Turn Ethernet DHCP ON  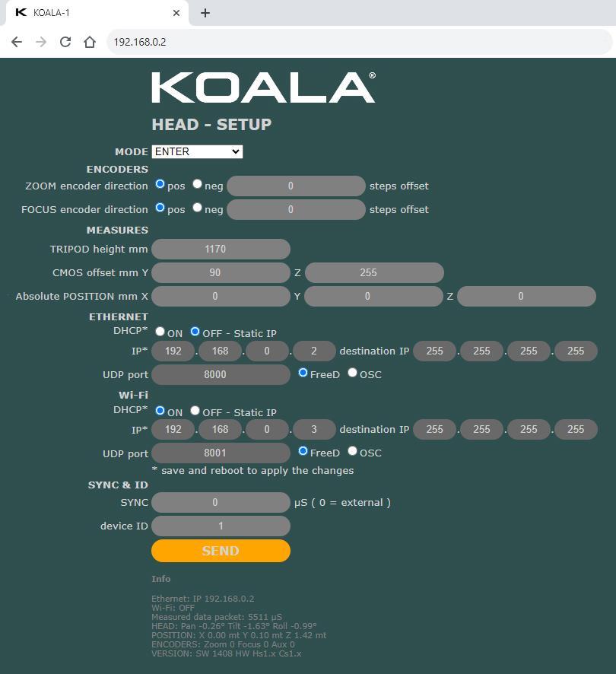click(160, 332)
